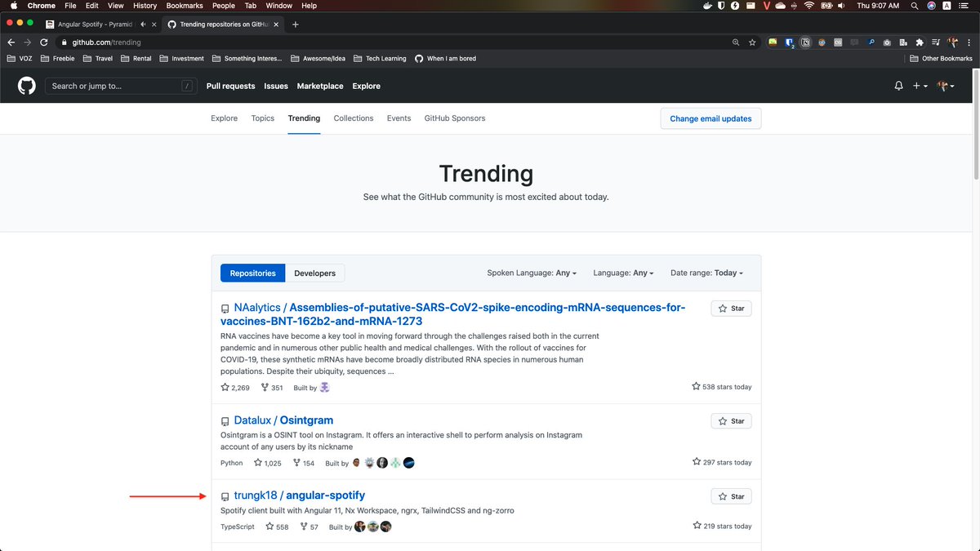Open the GitHub Sponsors tab
The height and width of the screenshot is (551, 980).
(455, 118)
